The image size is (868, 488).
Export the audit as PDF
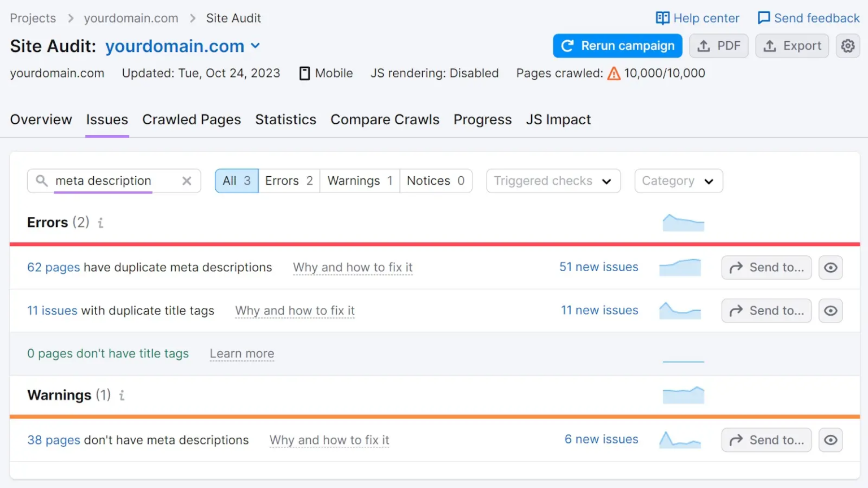tap(719, 46)
